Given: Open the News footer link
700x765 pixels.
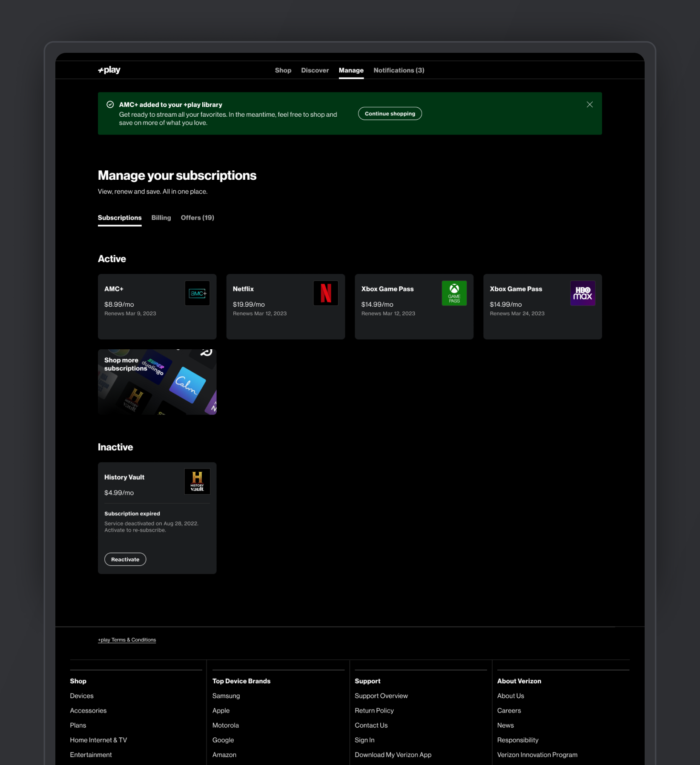Looking at the screenshot, I should [505, 725].
